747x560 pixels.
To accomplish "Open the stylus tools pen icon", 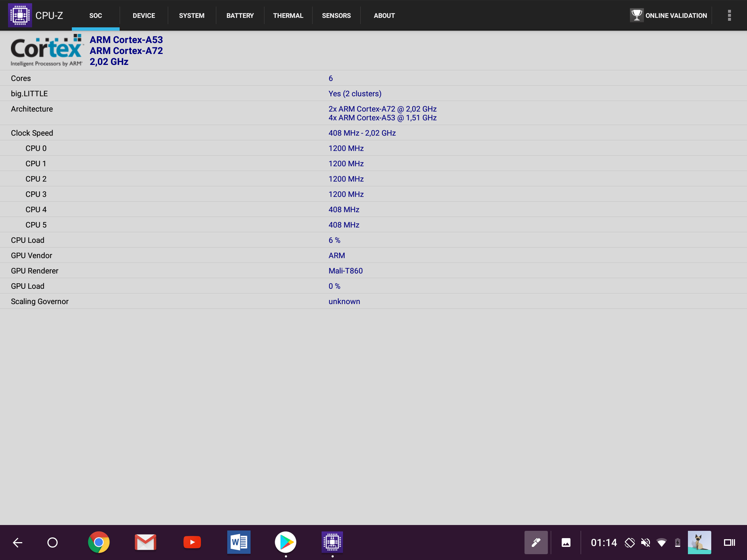I will (536, 542).
